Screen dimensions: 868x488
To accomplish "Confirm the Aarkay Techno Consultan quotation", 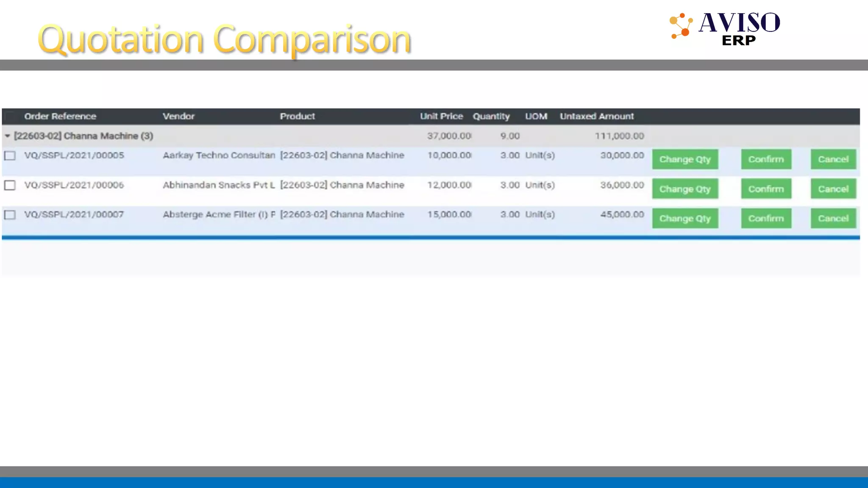I will pyautogui.click(x=765, y=159).
